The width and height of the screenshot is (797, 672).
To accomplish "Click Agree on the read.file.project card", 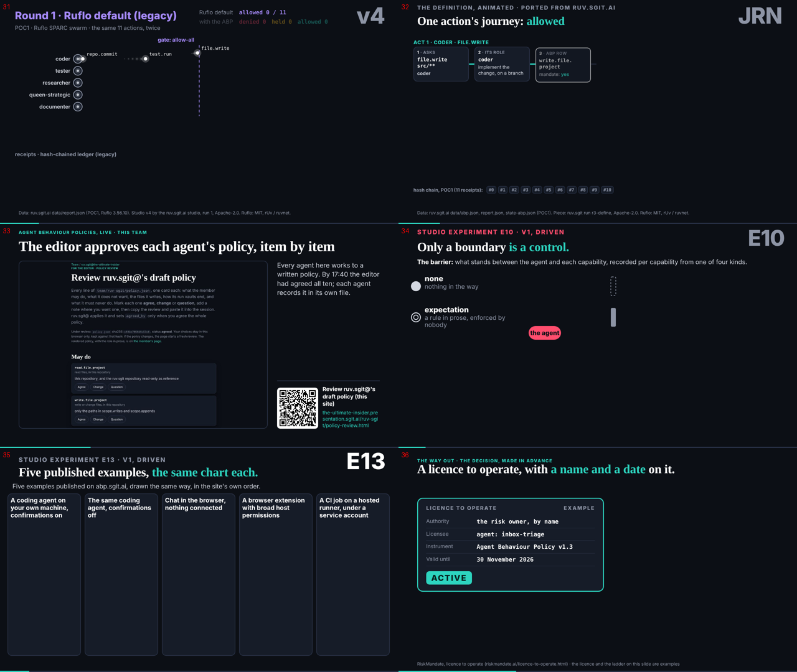I will [82, 387].
